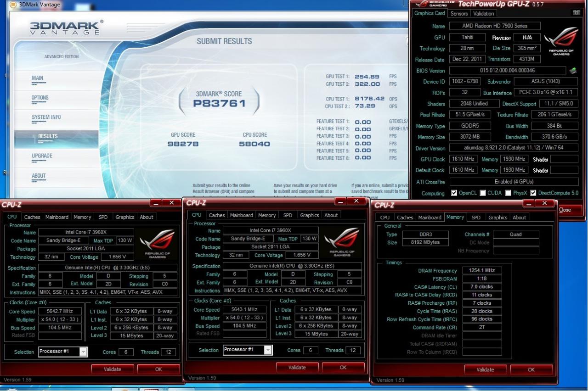This screenshot has height=391, width=588.
Task: Open Graphics tab in middle CPU-Z window
Action: coord(310,215)
